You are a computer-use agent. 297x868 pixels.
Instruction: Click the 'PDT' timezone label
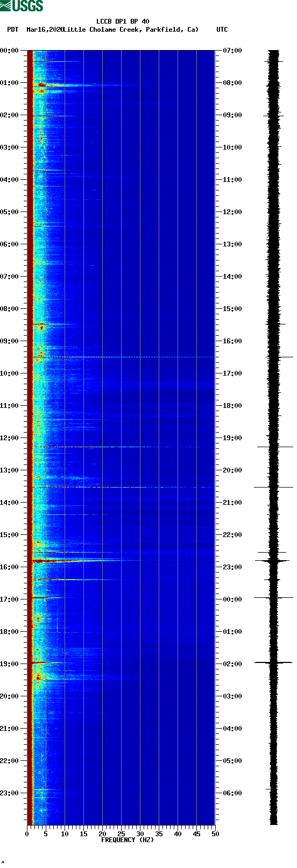13,30
